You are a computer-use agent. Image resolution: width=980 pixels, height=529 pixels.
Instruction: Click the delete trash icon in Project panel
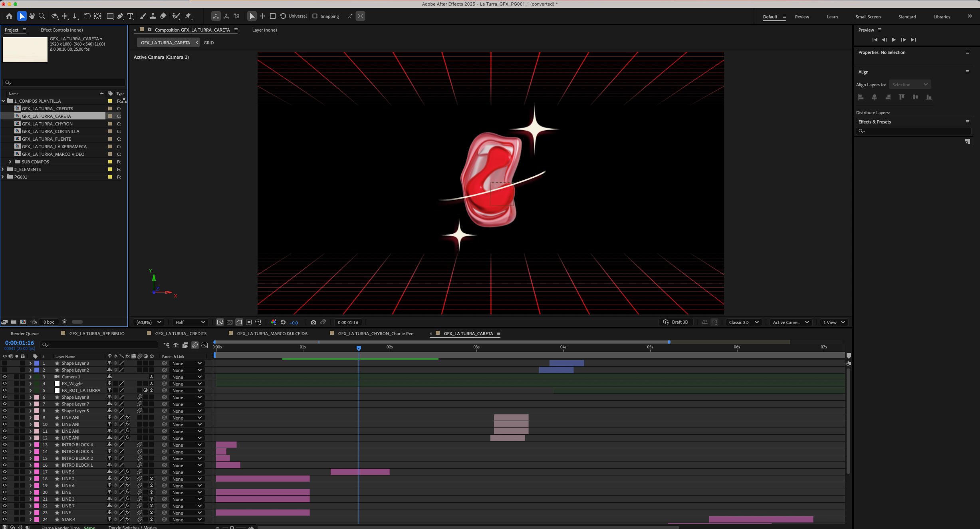pos(64,322)
